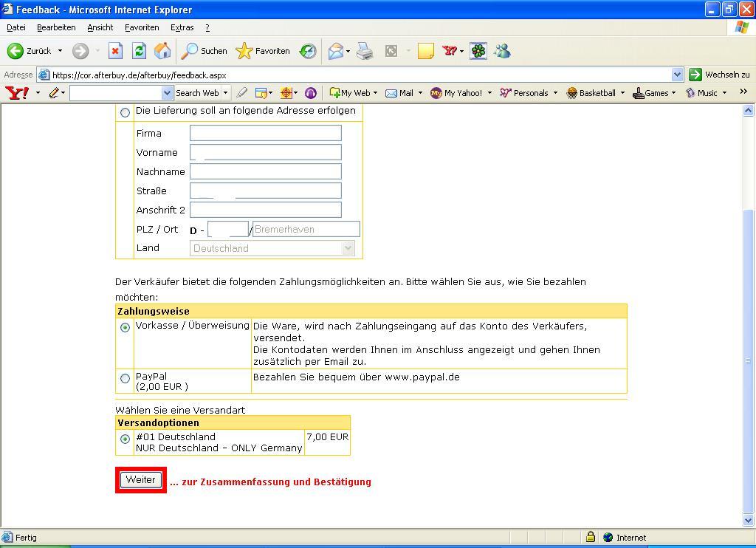Open the Extras menu

[x=182, y=27]
